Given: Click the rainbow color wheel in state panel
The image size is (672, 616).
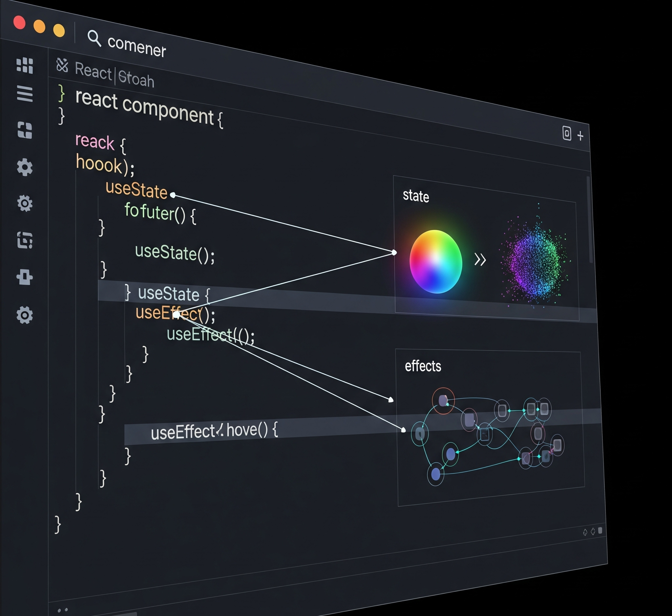Looking at the screenshot, I should (435, 262).
